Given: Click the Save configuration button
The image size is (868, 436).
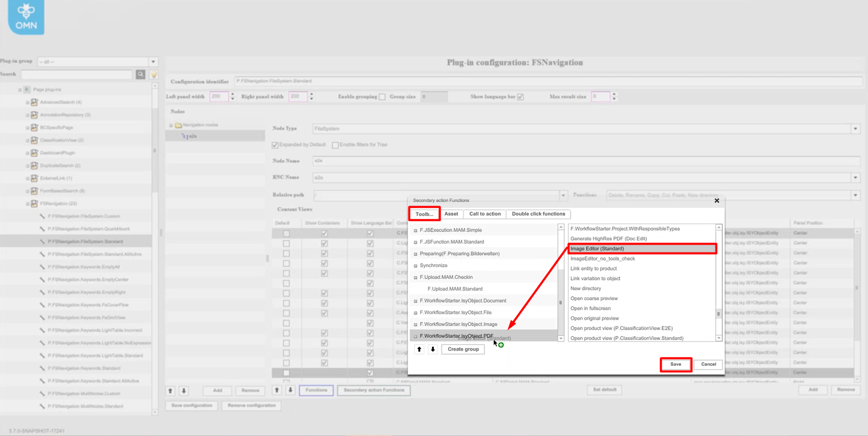Looking at the screenshot, I should [x=192, y=405].
